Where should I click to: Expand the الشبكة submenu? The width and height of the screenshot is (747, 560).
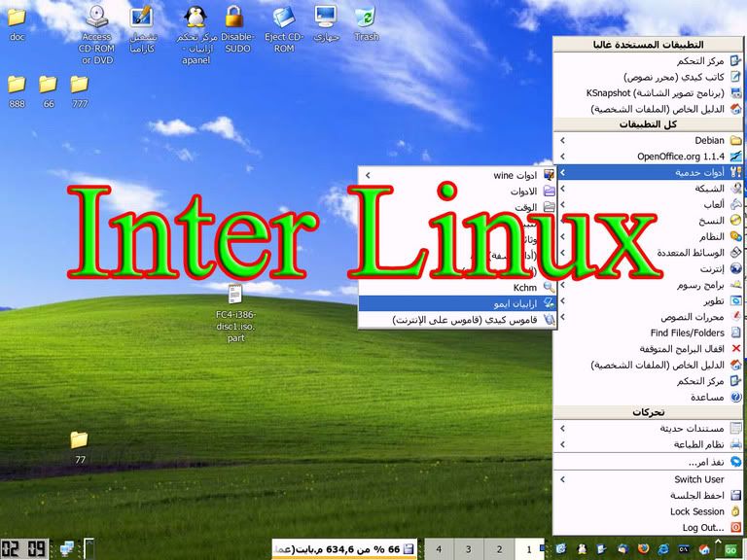click(x=648, y=189)
